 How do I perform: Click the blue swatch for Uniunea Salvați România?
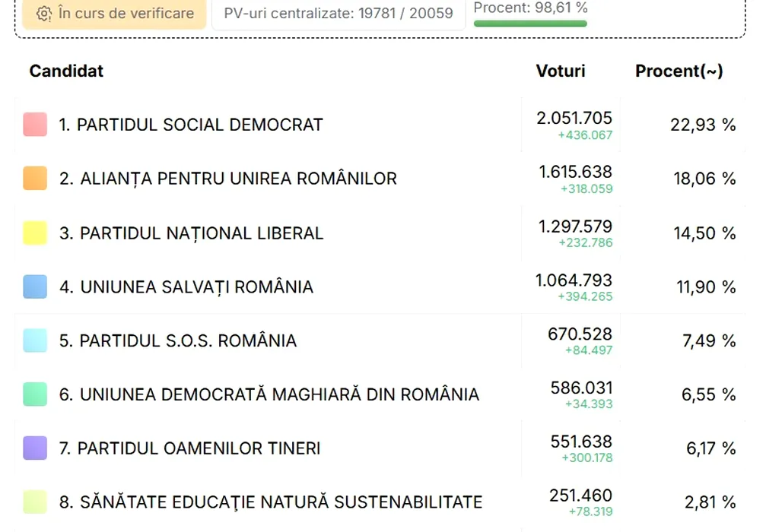click(35, 287)
